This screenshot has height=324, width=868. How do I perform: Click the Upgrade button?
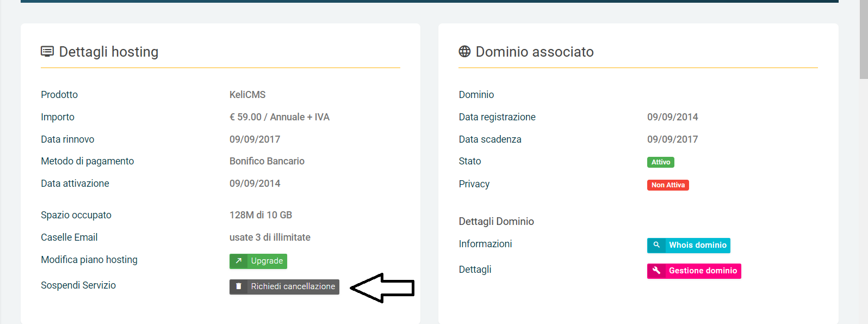tap(258, 261)
